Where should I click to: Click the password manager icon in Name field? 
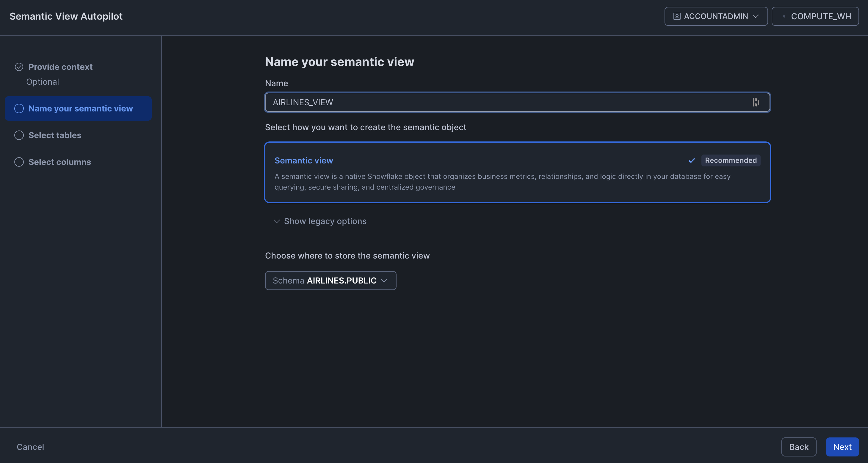coord(756,102)
